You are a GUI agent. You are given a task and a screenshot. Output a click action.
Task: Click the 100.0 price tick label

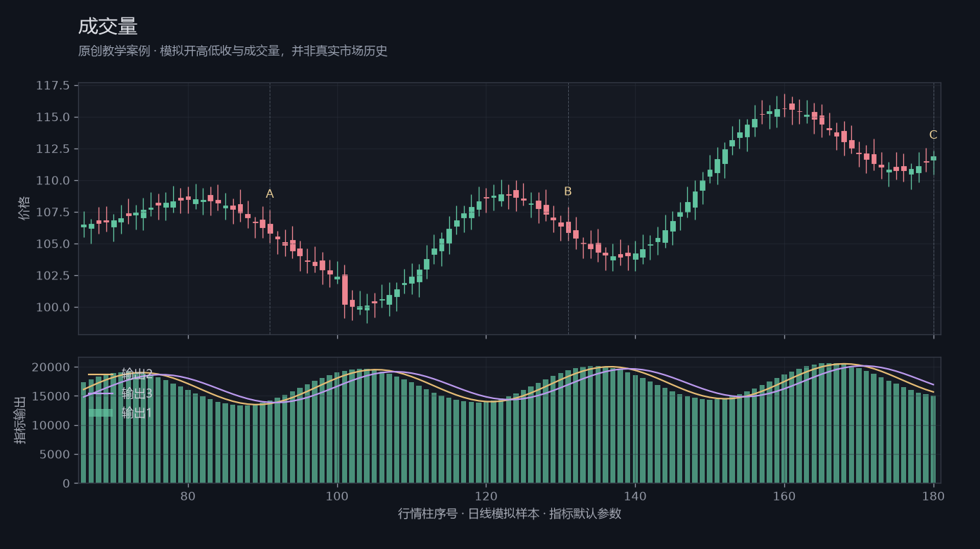[53, 307]
